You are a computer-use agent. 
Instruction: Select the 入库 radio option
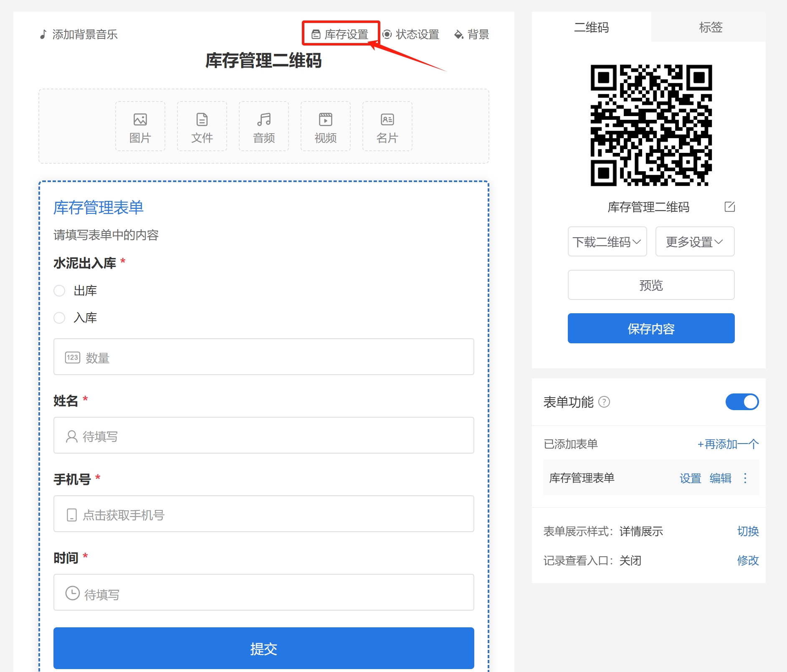point(59,318)
